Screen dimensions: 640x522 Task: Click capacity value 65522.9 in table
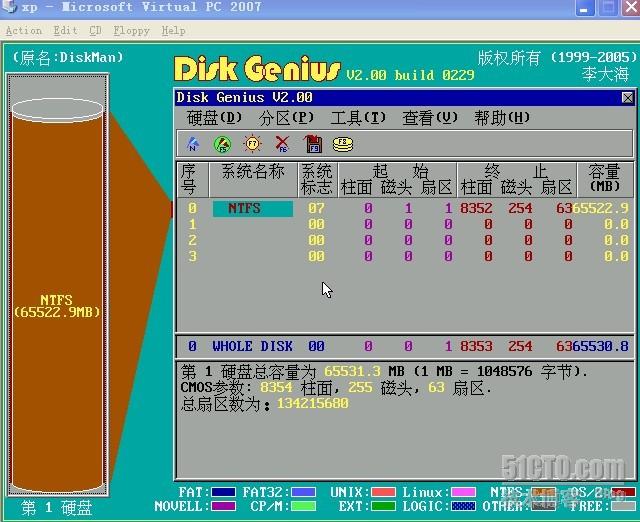[x=600, y=209]
